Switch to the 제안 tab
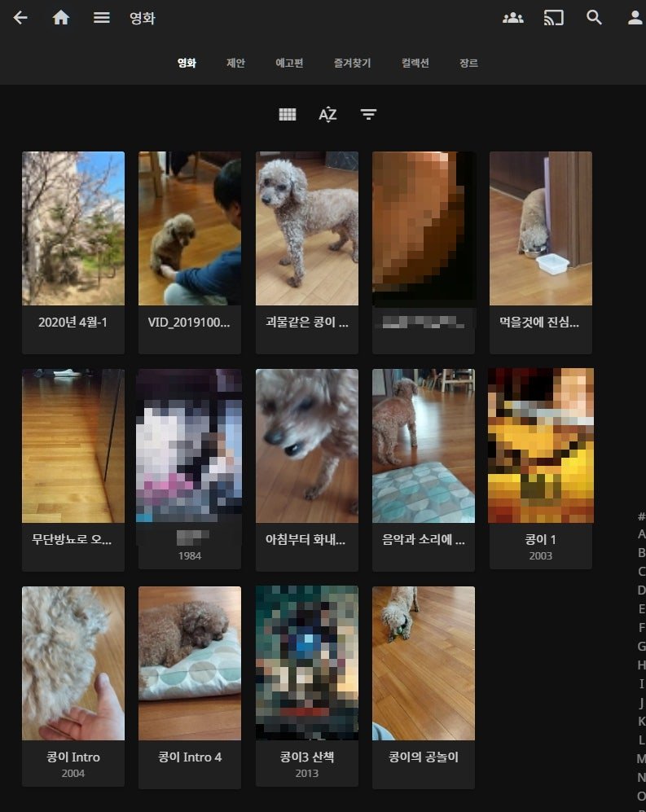This screenshot has height=812, width=646. [x=235, y=63]
